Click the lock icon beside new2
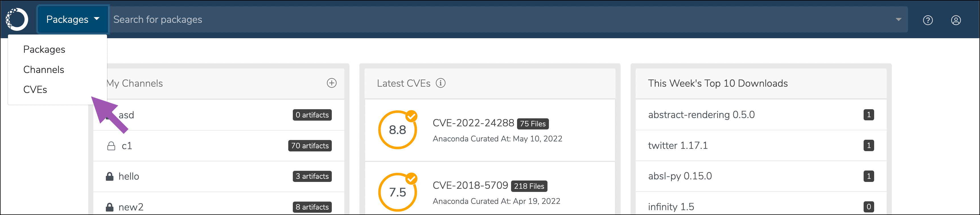 (x=110, y=207)
